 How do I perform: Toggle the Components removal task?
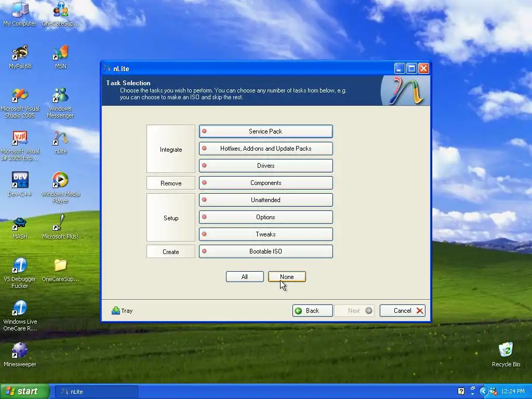[x=265, y=183]
